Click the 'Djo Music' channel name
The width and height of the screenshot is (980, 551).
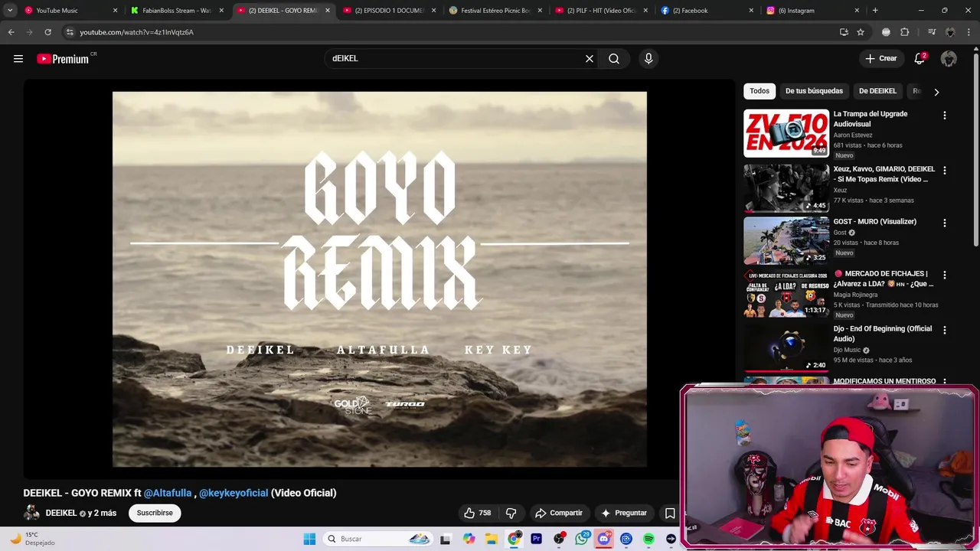click(847, 350)
